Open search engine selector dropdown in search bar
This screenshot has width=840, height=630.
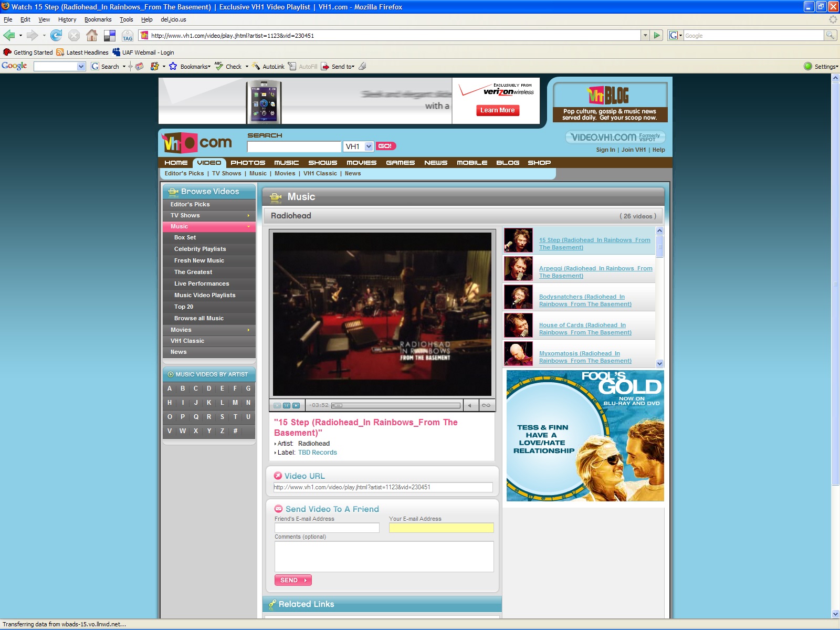(x=676, y=35)
